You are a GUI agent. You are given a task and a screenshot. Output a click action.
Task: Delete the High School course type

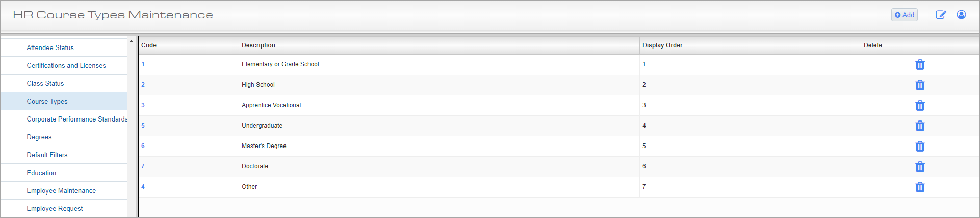[x=920, y=85]
